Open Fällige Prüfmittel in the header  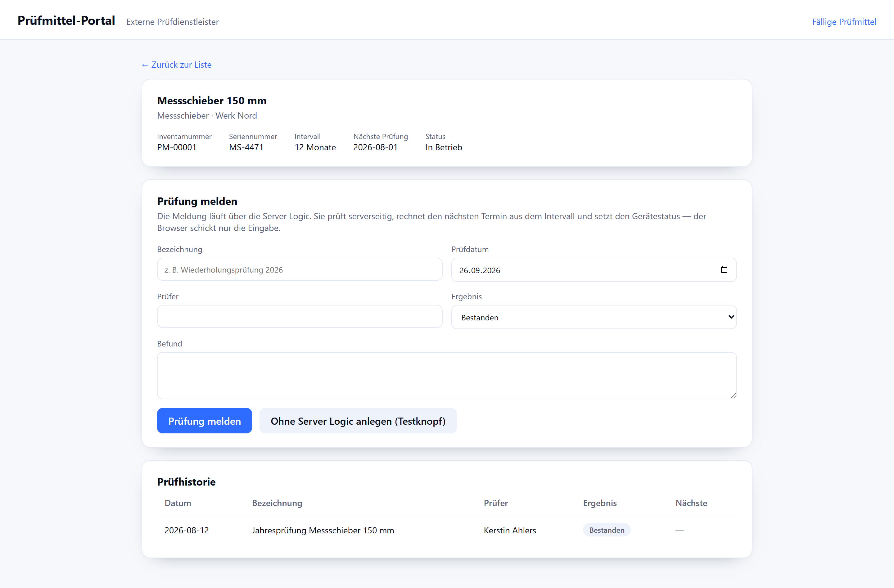[x=844, y=22]
